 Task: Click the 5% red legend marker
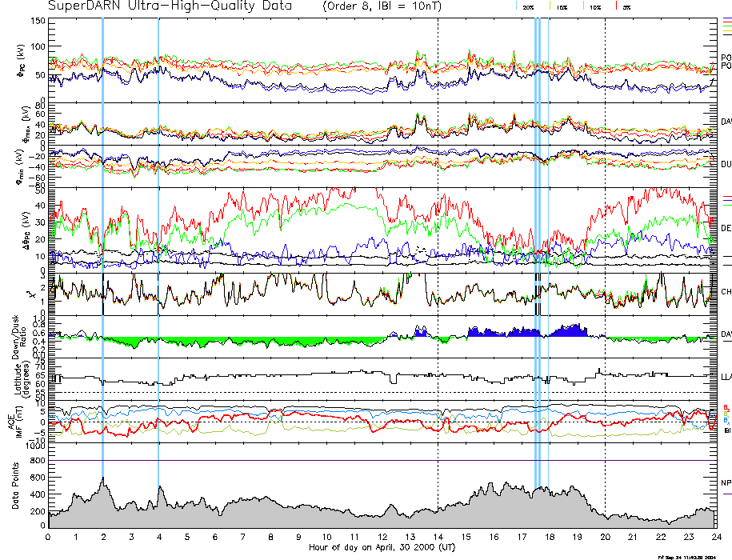pos(614,6)
